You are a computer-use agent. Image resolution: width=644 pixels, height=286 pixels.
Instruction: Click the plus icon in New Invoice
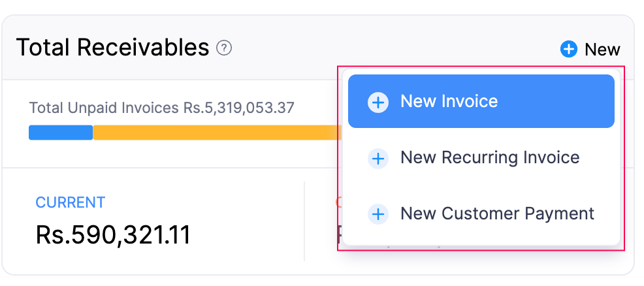point(378,102)
